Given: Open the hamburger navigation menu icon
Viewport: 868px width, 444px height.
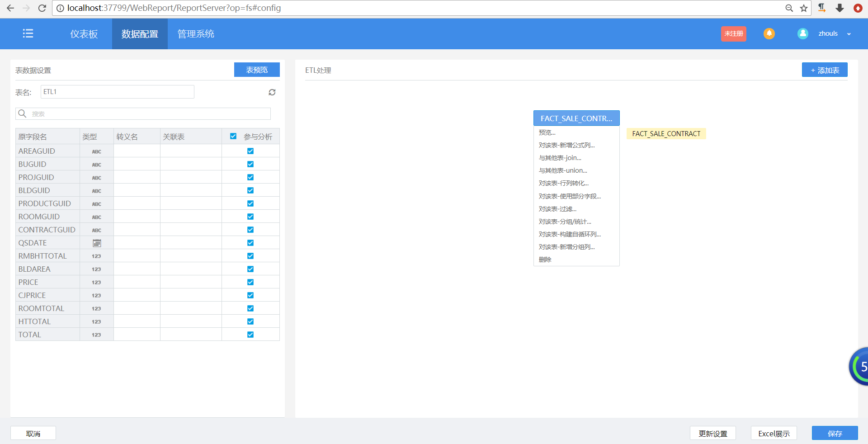Looking at the screenshot, I should [x=28, y=33].
